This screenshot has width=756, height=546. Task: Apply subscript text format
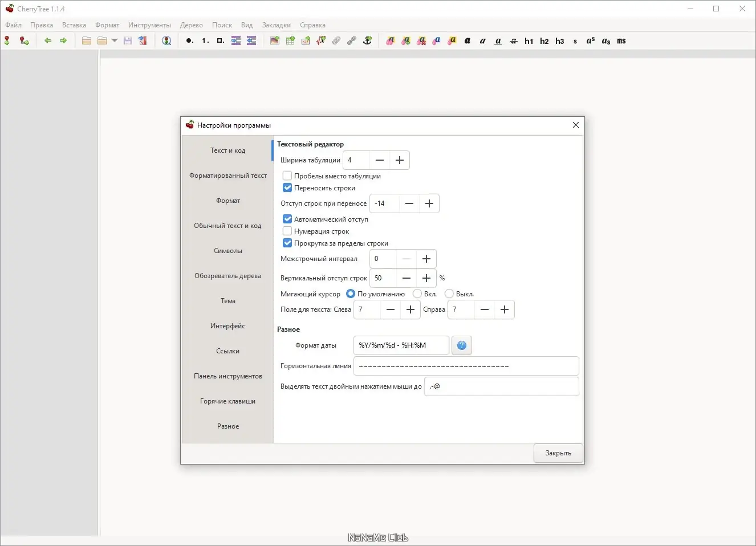click(606, 40)
